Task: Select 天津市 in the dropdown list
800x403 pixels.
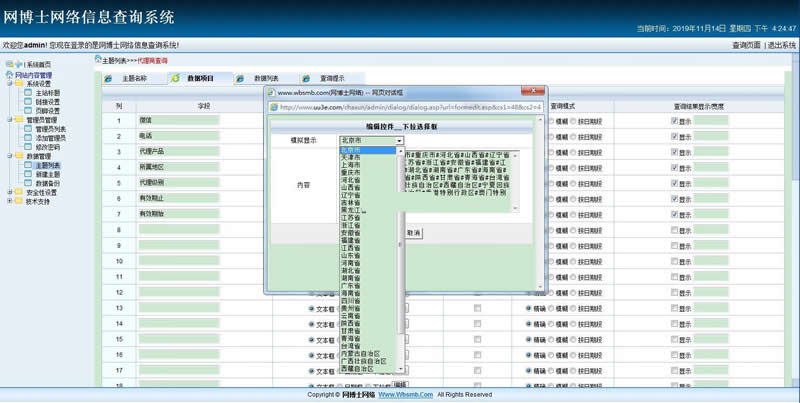Action: [x=367, y=158]
